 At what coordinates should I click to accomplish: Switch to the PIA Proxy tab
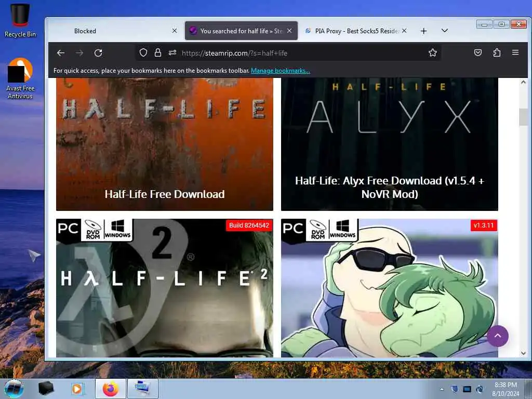coord(355,31)
